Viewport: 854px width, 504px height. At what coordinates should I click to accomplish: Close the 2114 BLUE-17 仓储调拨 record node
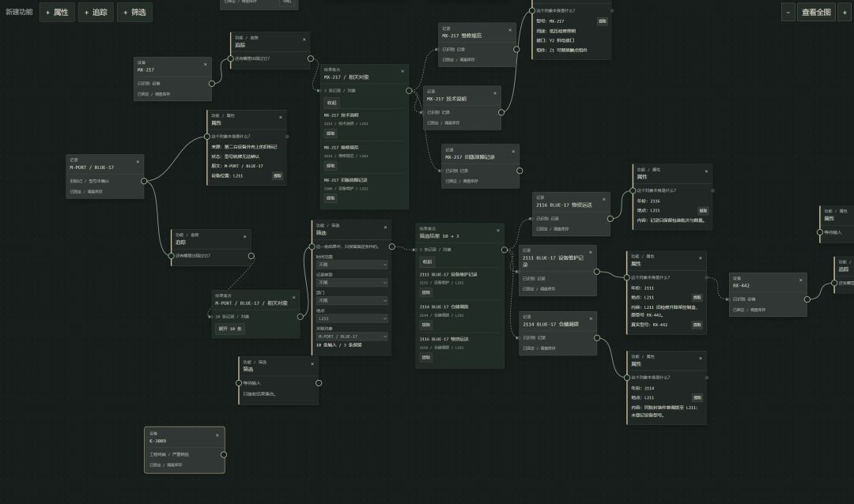[x=591, y=318]
